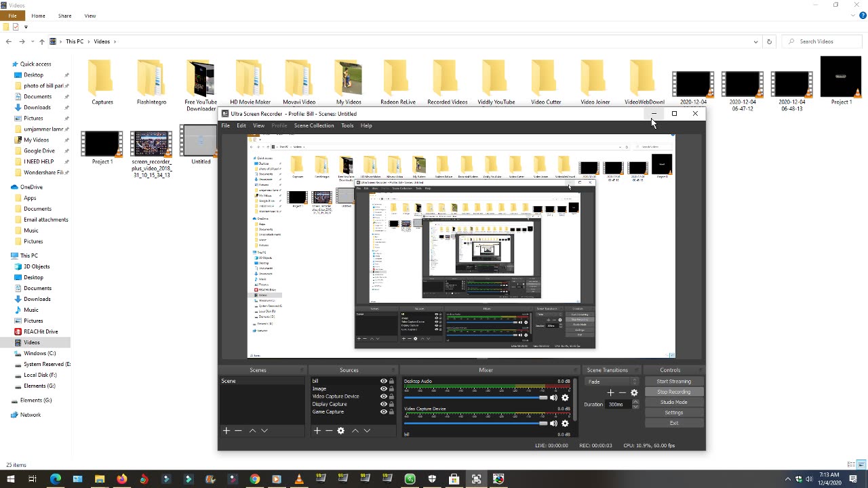Screen dimensions: 868x488
Task: Add a scene transition with the plus icon
Action: click(x=610, y=392)
